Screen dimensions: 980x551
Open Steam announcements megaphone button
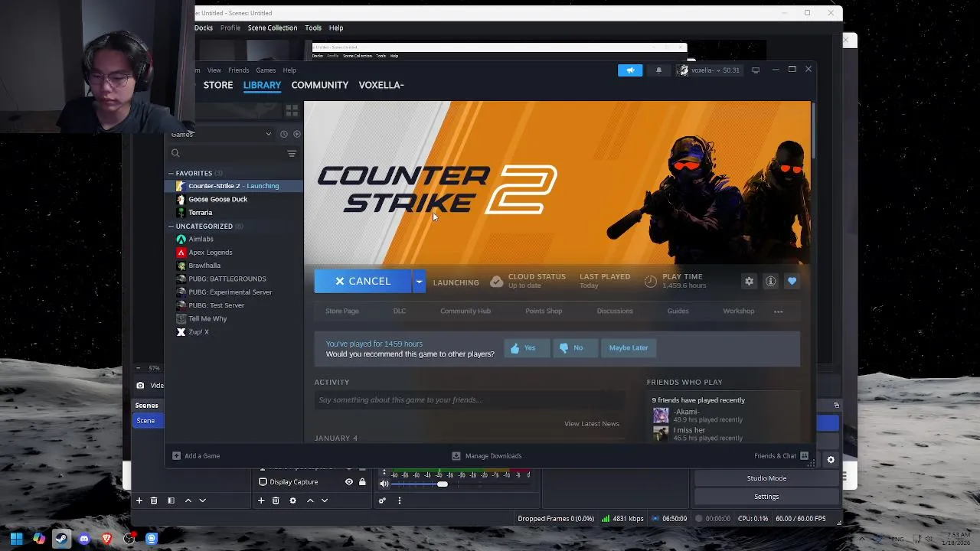click(x=630, y=70)
